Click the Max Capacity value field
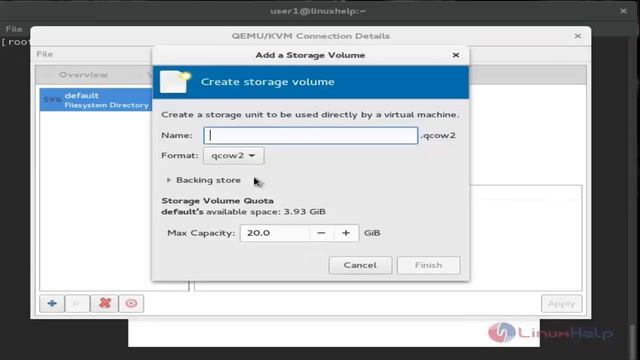The width and height of the screenshot is (640, 360). point(275,233)
